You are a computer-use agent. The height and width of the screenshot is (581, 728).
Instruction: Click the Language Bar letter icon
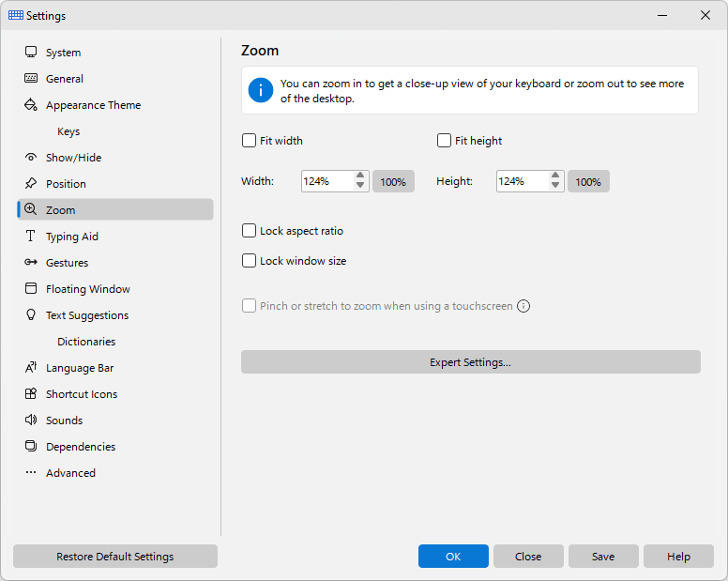pyautogui.click(x=31, y=367)
